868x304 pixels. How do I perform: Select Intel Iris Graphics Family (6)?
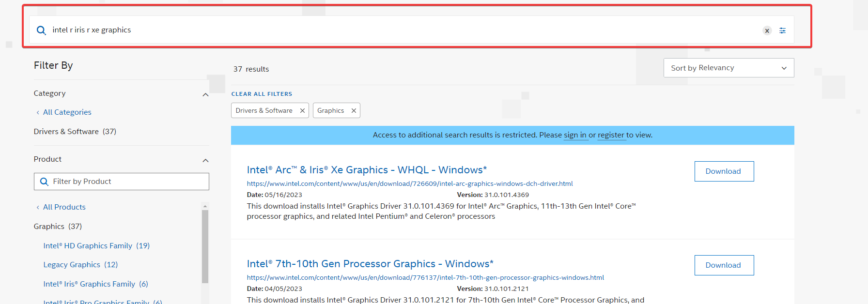pyautogui.click(x=96, y=284)
